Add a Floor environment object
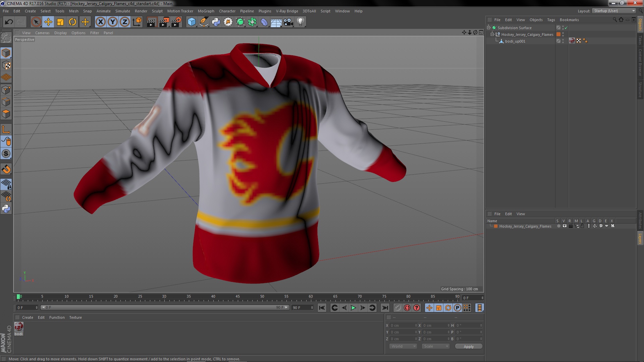This screenshot has height=362, width=644. point(276,22)
